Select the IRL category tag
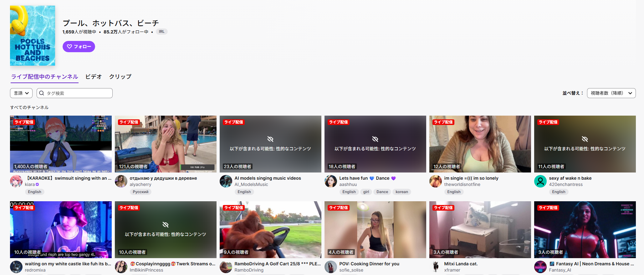The image size is (644, 275). click(x=161, y=32)
